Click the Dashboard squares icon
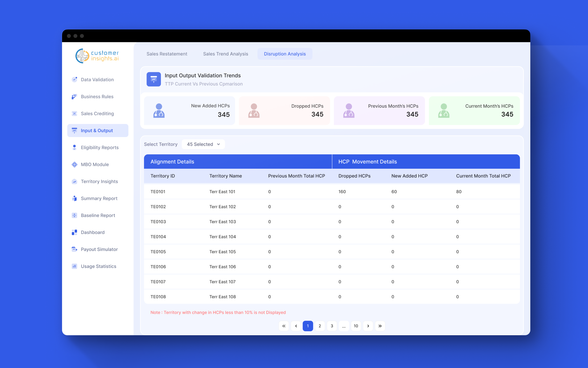 tap(74, 233)
